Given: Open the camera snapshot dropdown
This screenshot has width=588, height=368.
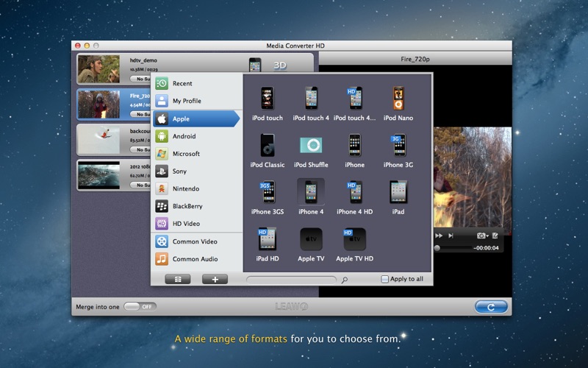Looking at the screenshot, I should tap(483, 236).
